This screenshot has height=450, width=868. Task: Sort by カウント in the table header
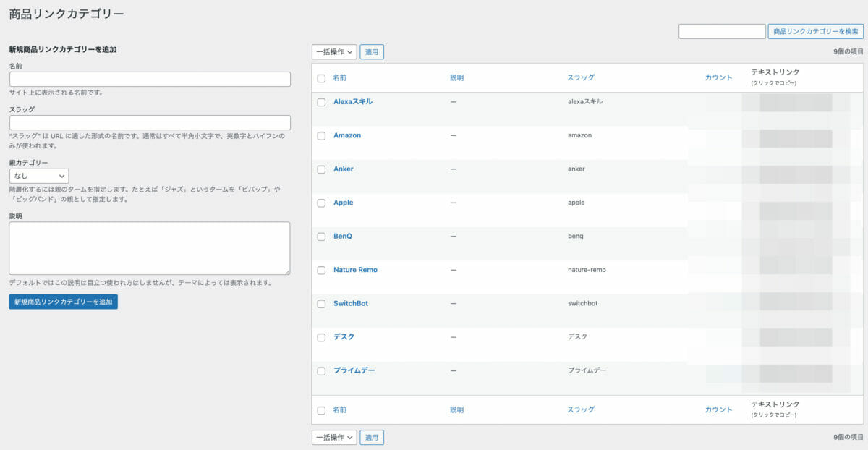[719, 77]
